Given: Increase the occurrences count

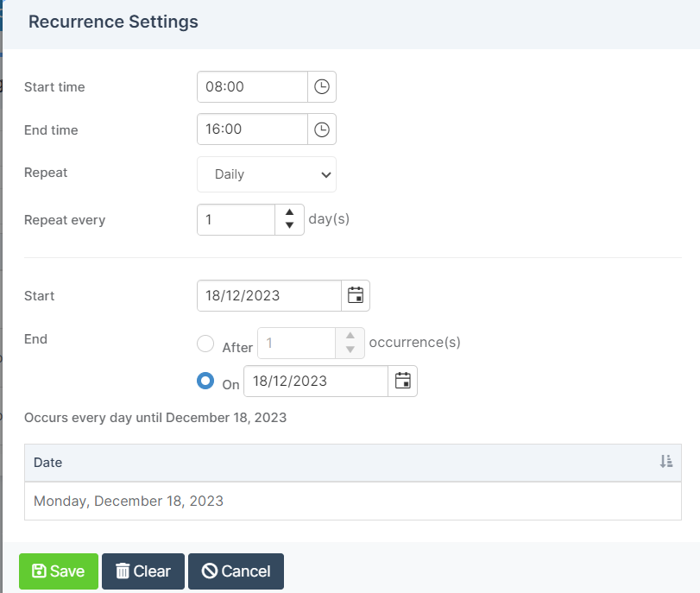Looking at the screenshot, I should pos(350,336).
